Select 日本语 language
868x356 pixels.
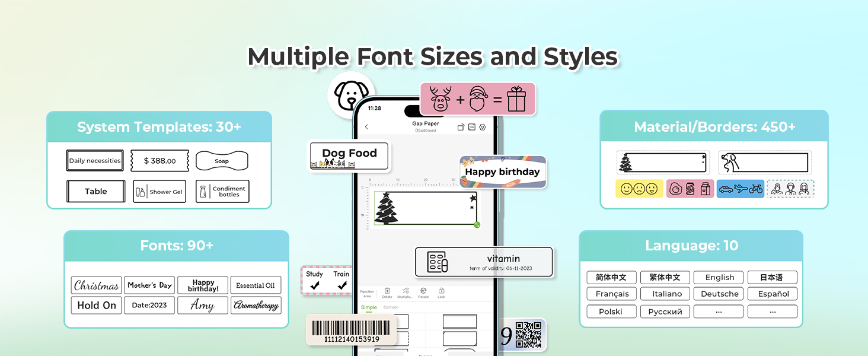click(773, 277)
